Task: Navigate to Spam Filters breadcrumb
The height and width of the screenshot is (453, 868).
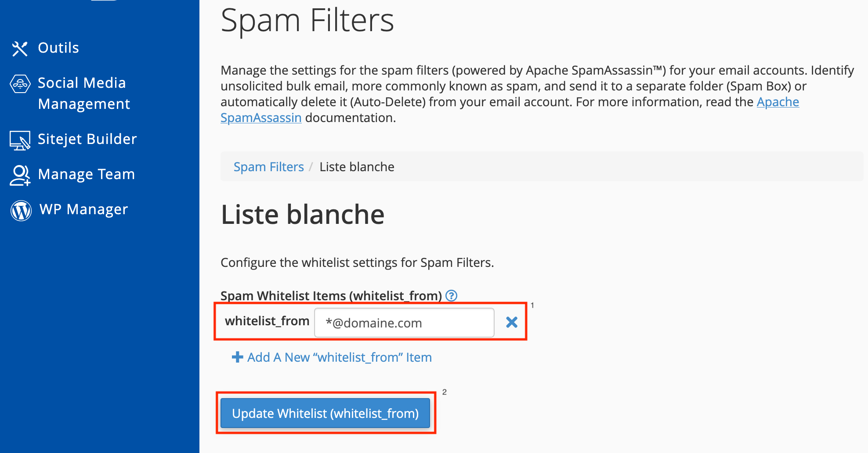Action: click(x=269, y=167)
